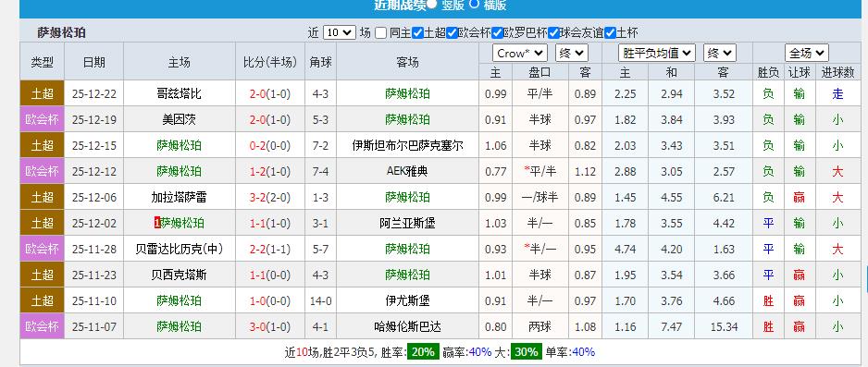
Task: Uncheck the 欧会杯 checkbox
Action: tap(452, 32)
